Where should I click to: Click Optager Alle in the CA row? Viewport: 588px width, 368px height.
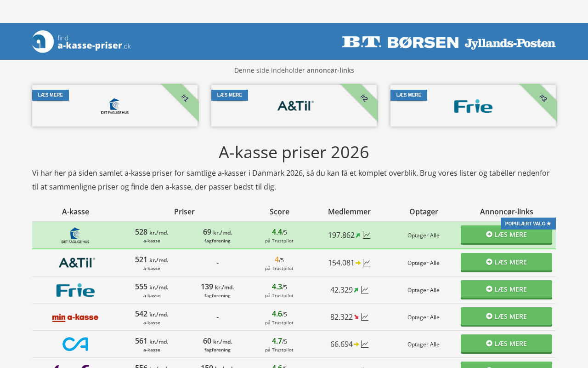[424, 345]
